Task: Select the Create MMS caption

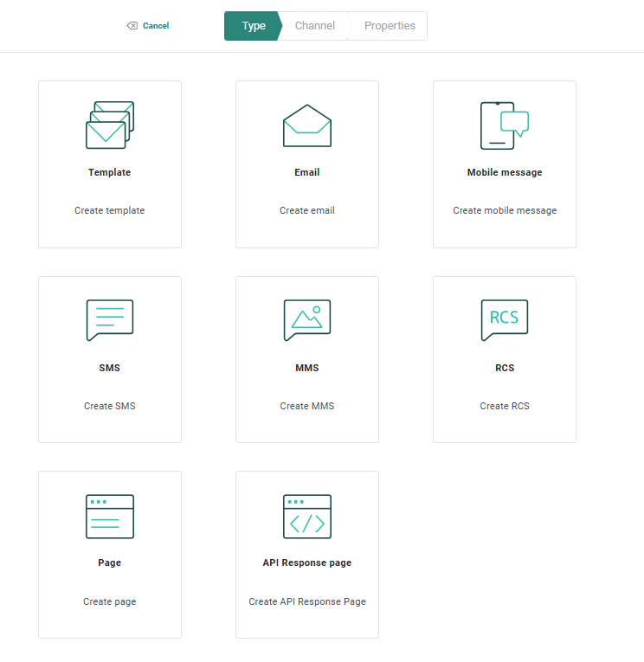Action: tap(307, 406)
